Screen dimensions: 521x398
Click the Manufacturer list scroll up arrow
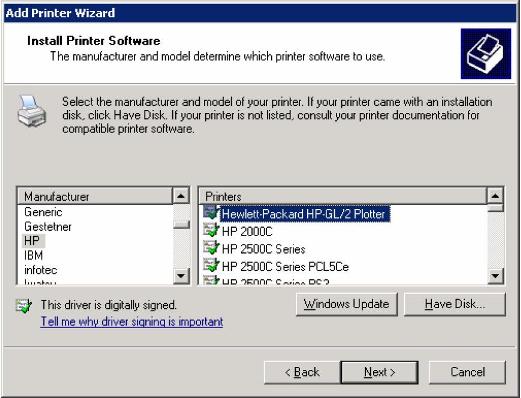pyautogui.click(x=181, y=196)
